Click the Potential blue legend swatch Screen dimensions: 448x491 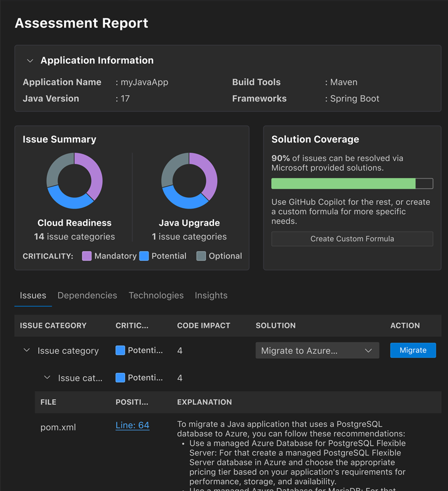pyautogui.click(x=144, y=256)
